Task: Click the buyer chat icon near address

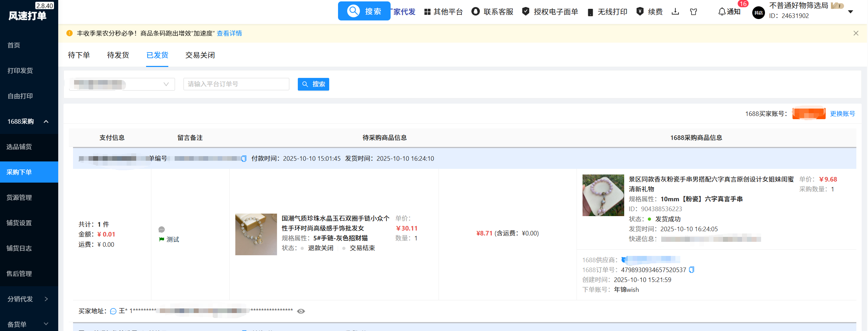Action: coord(113,311)
